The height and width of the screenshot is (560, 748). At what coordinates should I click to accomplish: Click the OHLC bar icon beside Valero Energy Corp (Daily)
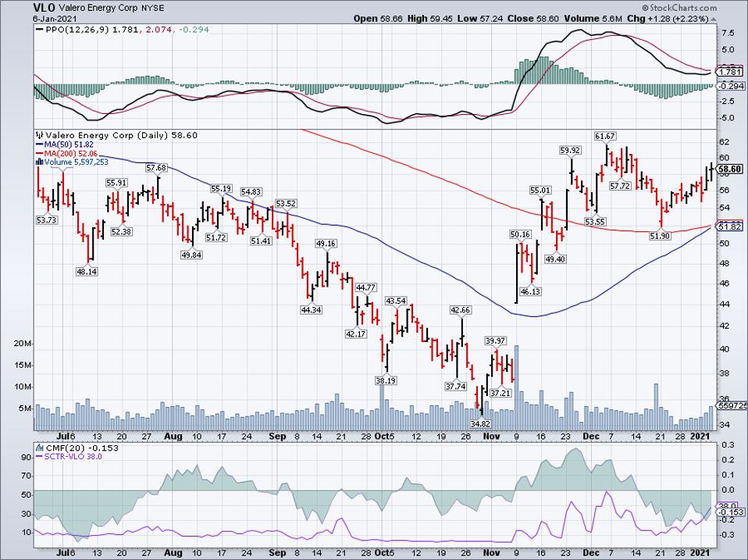(x=40, y=135)
